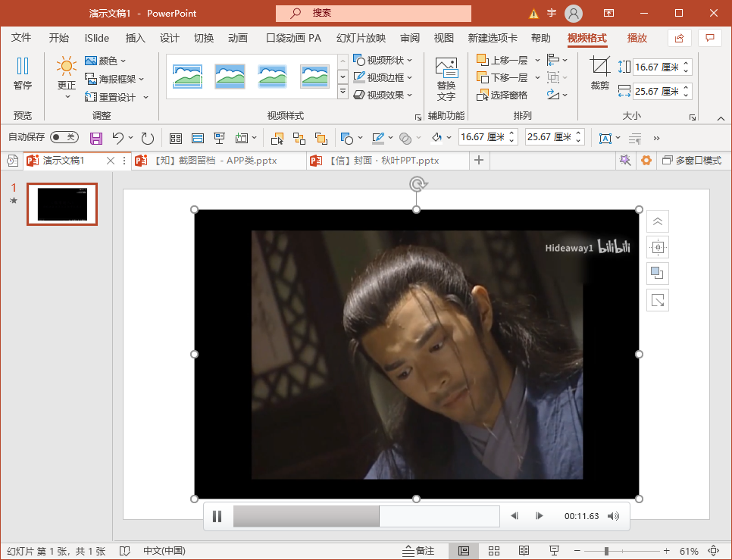The image size is (732, 560).
Task: Open the 颜色 color dropdown
Action: [x=105, y=61]
